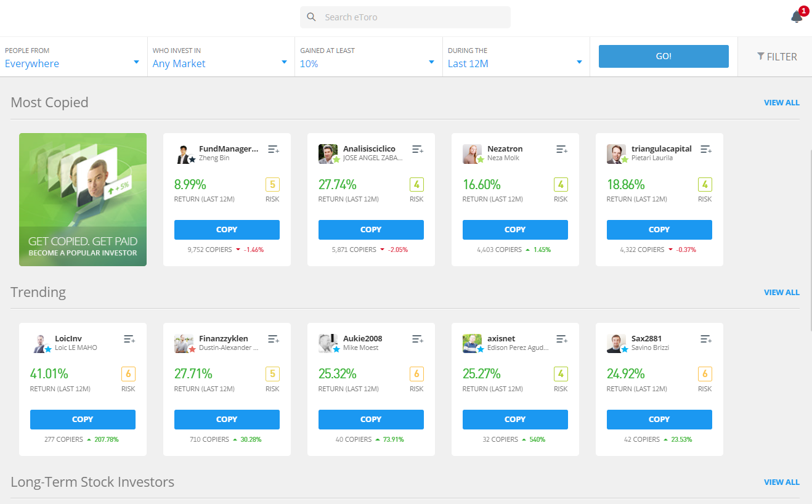Open Finanzzyklen profile name
The width and height of the screenshot is (812, 504).
click(224, 339)
